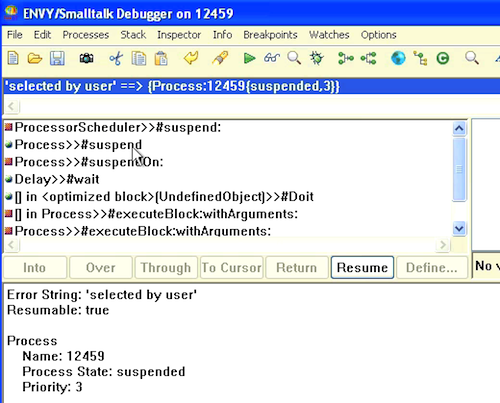Screen dimensions: 500x403
Task: Click the Through step button
Action: click(x=166, y=267)
